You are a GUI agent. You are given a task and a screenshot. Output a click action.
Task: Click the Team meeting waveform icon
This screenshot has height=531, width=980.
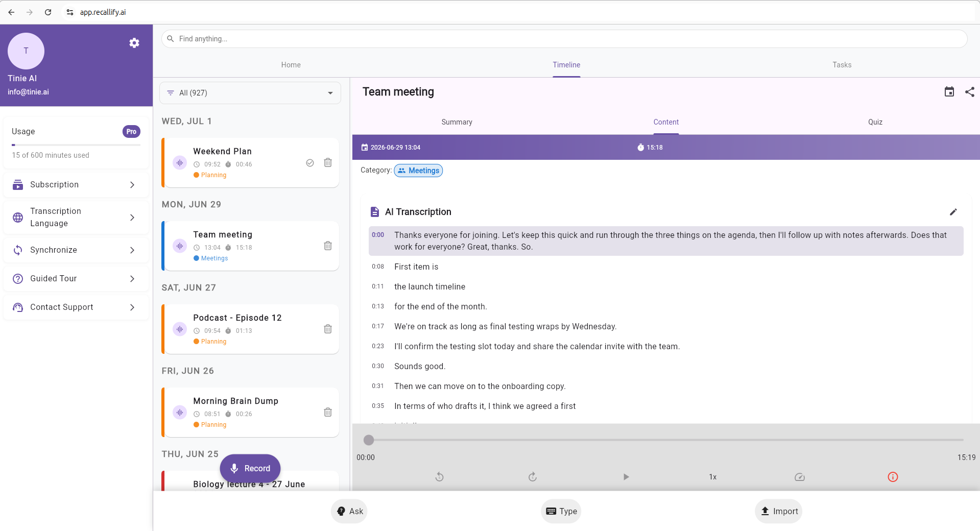point(180,246)
